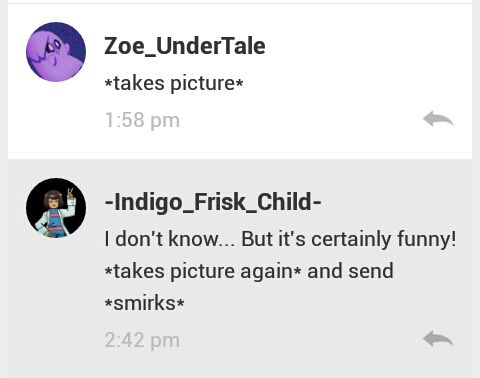Click the word 'send' in Indigo's message
This screenshot has height=378, width=480.
tap(371, 271)
